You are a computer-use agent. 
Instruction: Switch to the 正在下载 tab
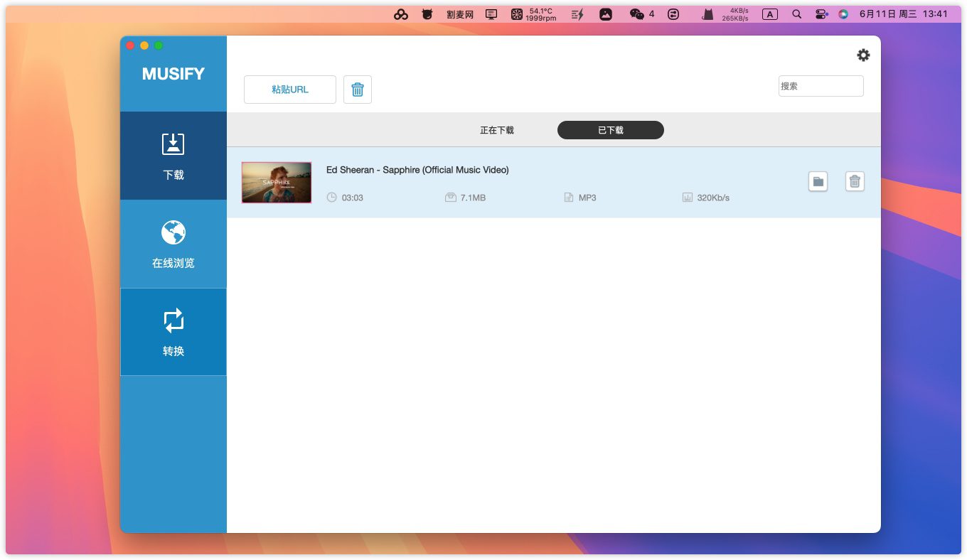[x=497, y=130]
